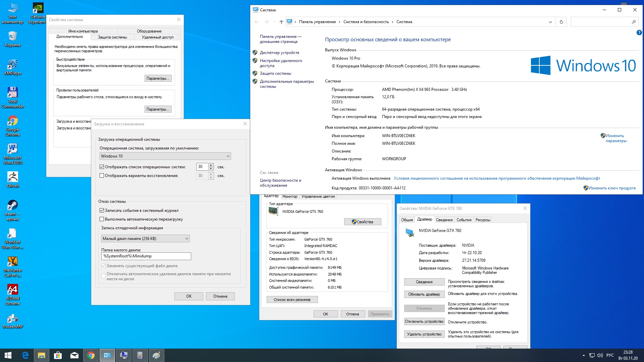Open default operating system dropdown

165,156
